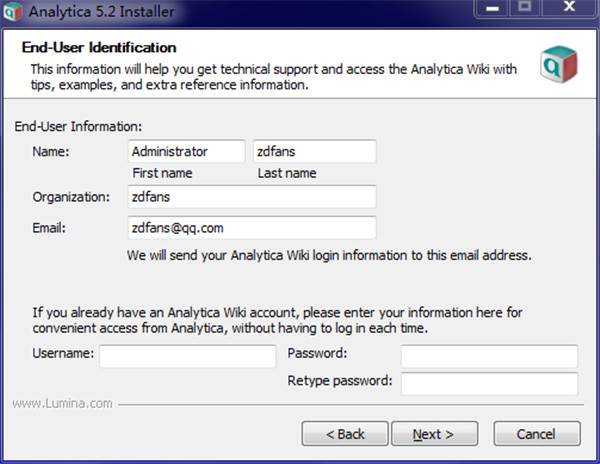Viewport: 600px width, 464px height.
Task: Focus the Organization text field
Action: click(x=251, y=197)
